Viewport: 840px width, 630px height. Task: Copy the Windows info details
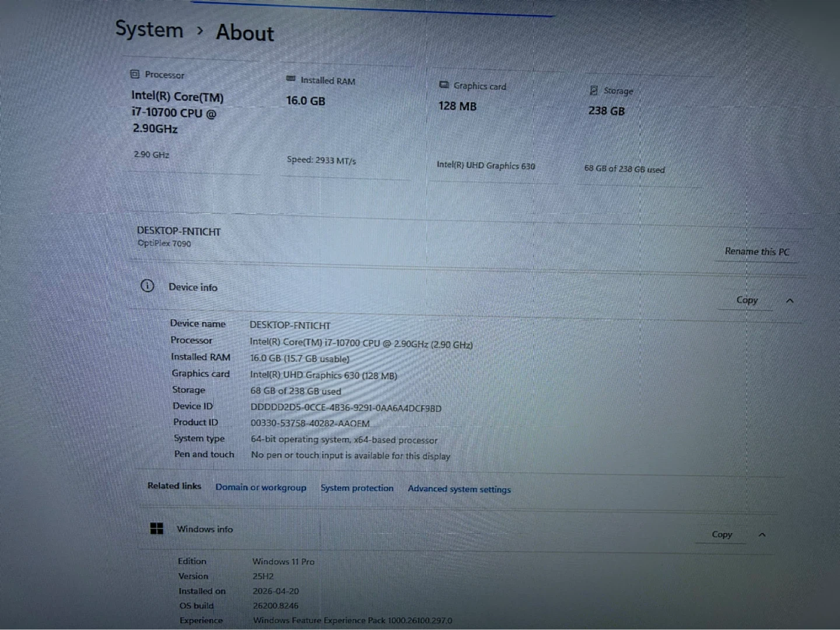722,534
